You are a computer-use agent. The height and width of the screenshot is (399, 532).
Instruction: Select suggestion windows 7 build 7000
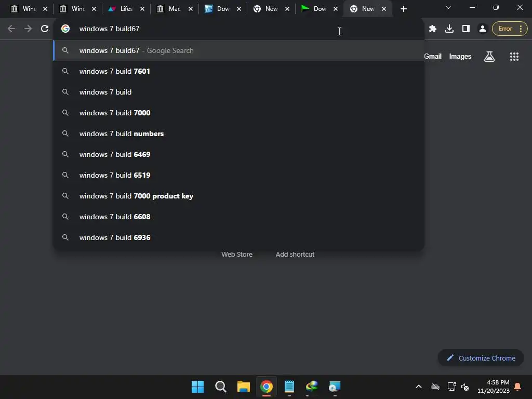coord(239,113)
